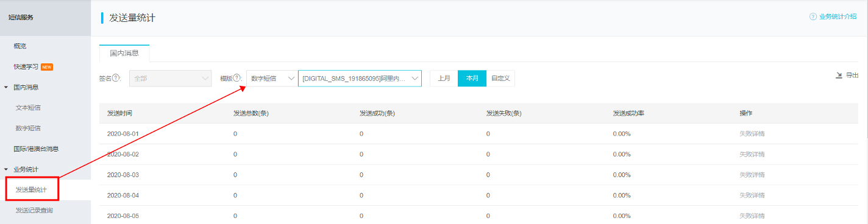
Task: Click the question mark icon beside 业务统计介绍
Action: click(x=813, y=16)
